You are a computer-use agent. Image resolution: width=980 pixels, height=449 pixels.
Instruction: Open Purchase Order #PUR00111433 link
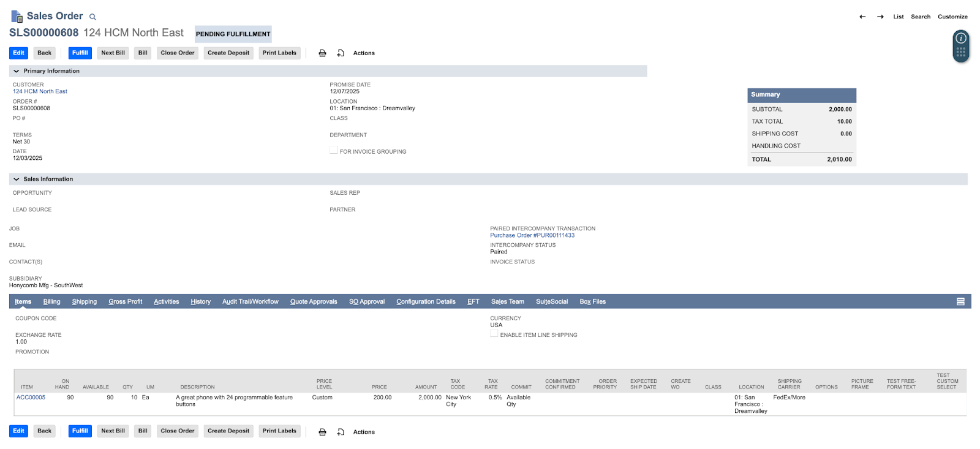(x=532, y=235)
